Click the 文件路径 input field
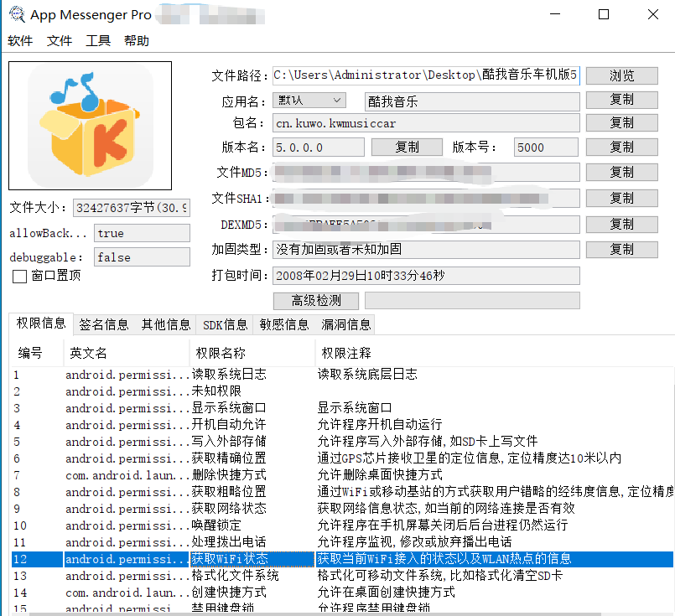This screenshot has height=616, width=675. [x=425, y=75]
